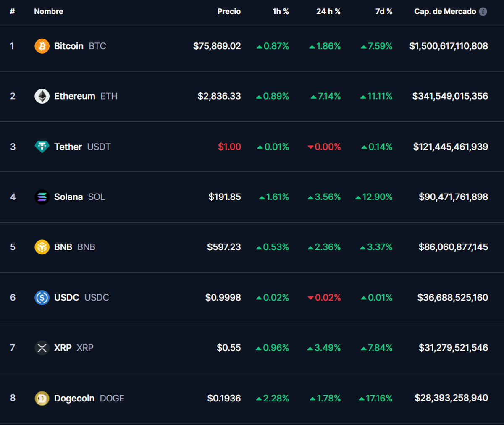Open the Dogecoin name link

click(74, 398)
